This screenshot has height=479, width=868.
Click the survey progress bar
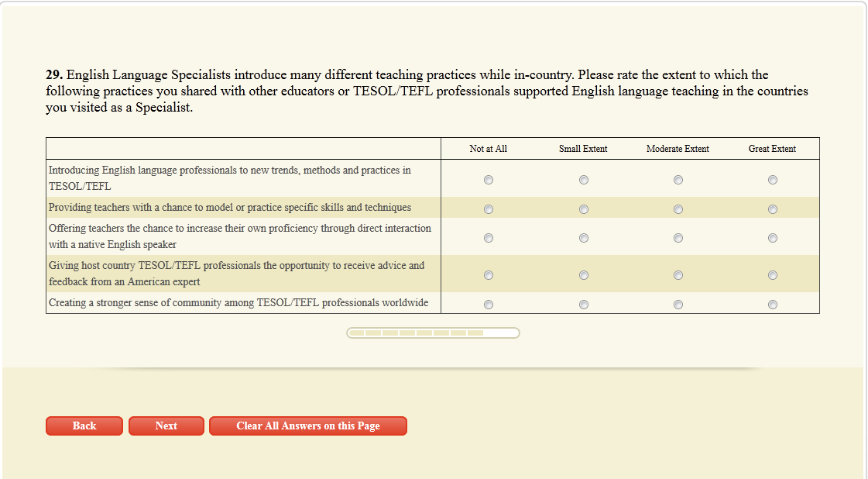click(433, 333)
